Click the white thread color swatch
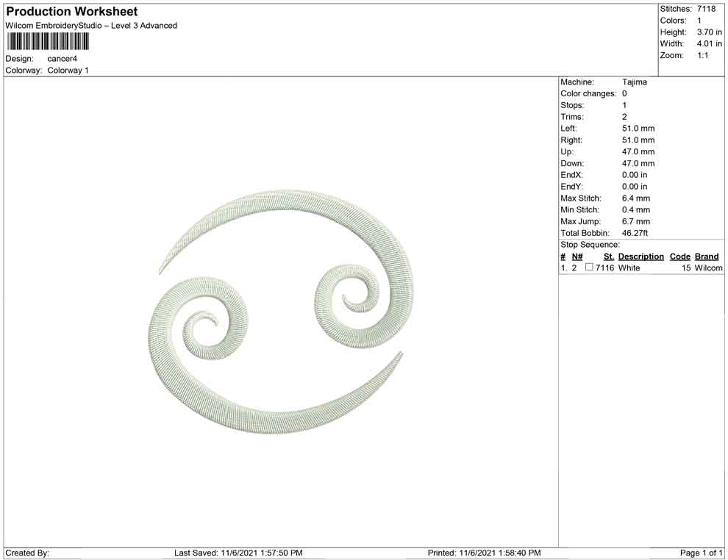 tap(589, 267)
